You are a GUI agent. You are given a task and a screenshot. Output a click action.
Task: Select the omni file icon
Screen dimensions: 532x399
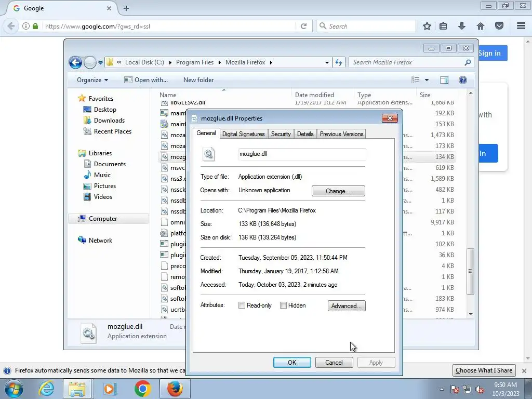pos(164,222)
